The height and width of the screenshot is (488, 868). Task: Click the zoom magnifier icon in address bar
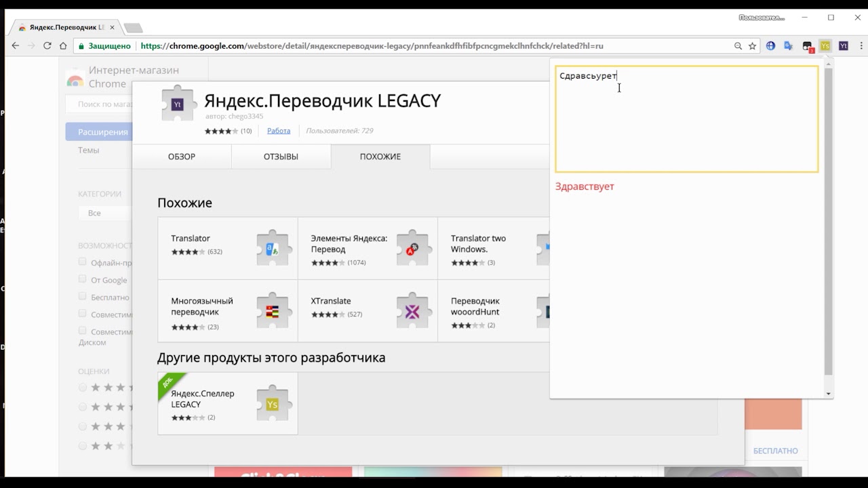[738, 46]
